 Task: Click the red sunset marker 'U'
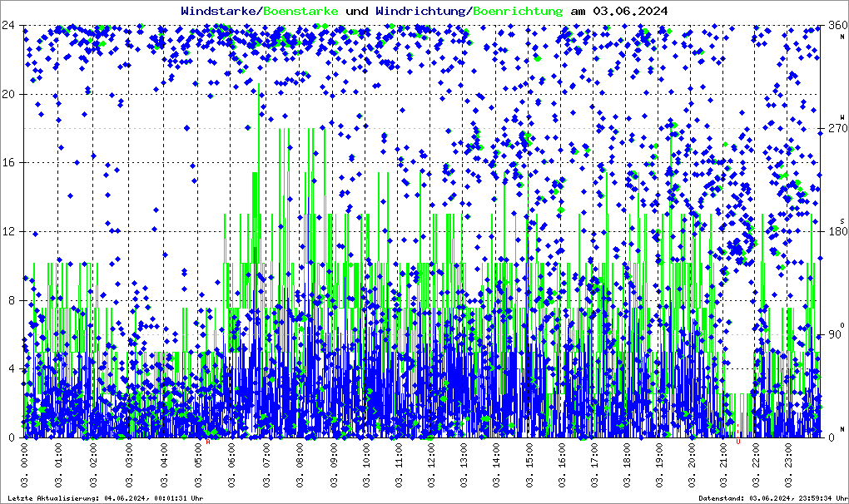click(738, 442)
